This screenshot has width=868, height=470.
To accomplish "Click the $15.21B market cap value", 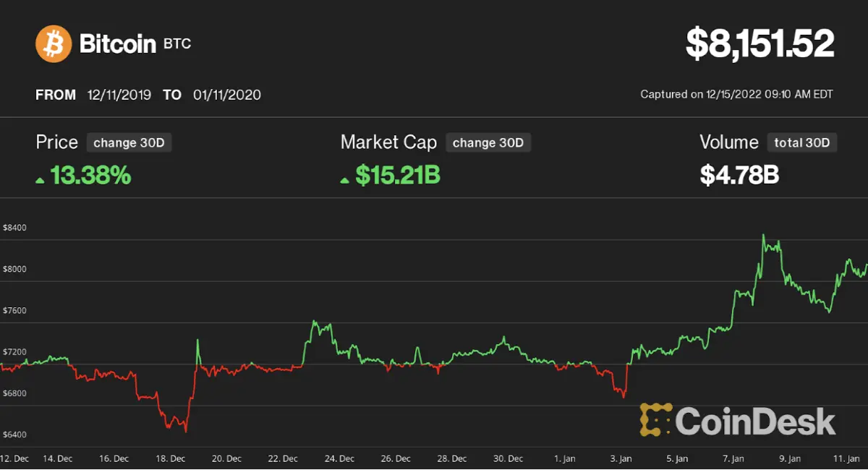I will 398,175.
